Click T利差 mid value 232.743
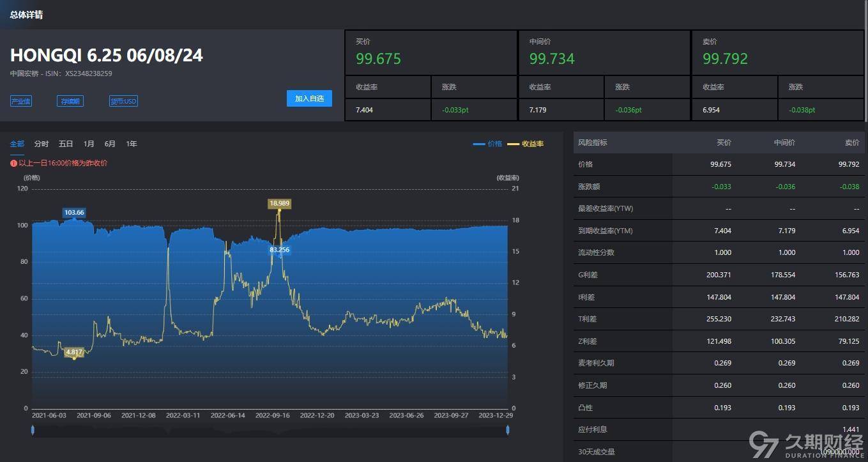This screenshot has width=868, height=462. pyautogui.click(x=782, y=319)
